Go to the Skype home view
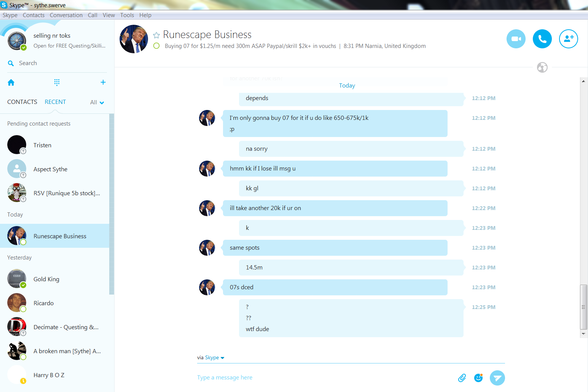588x392 pixels. (x=11, y=83)
